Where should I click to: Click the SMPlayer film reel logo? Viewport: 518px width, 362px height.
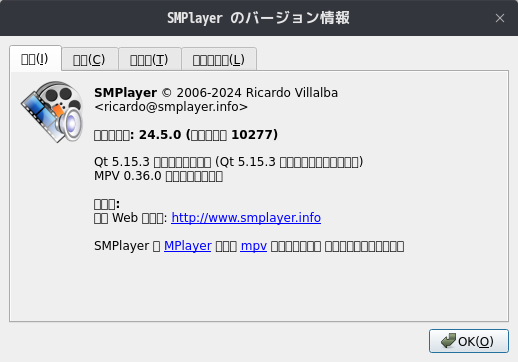[x=52, y=112]
